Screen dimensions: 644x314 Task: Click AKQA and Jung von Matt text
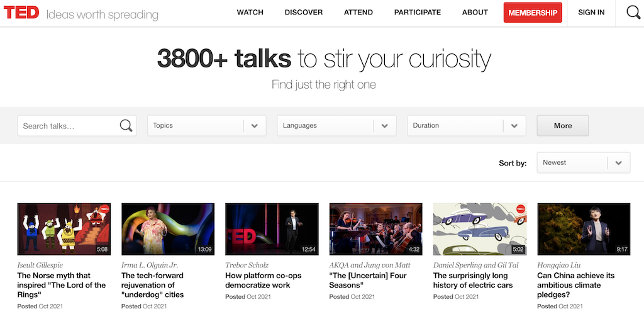pyautogui.click(x=370, y=265)
